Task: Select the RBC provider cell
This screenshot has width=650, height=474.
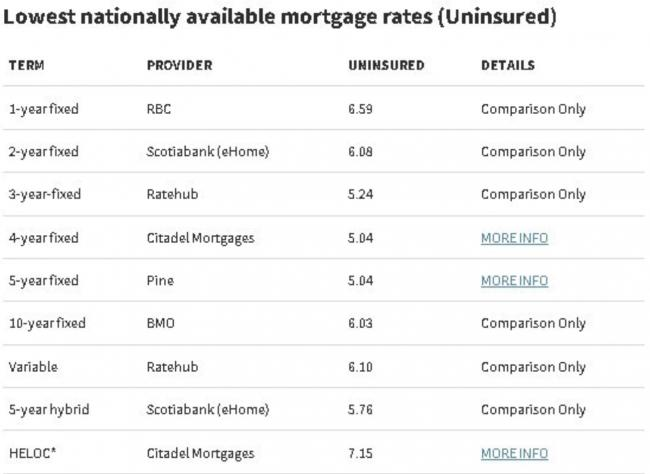Action: click(159, 109)
